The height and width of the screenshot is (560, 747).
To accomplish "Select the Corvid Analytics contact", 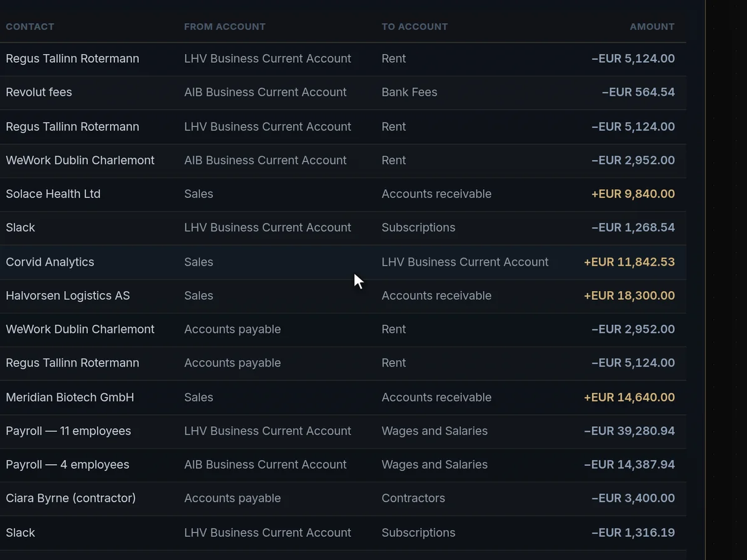I will coord(50,262).
